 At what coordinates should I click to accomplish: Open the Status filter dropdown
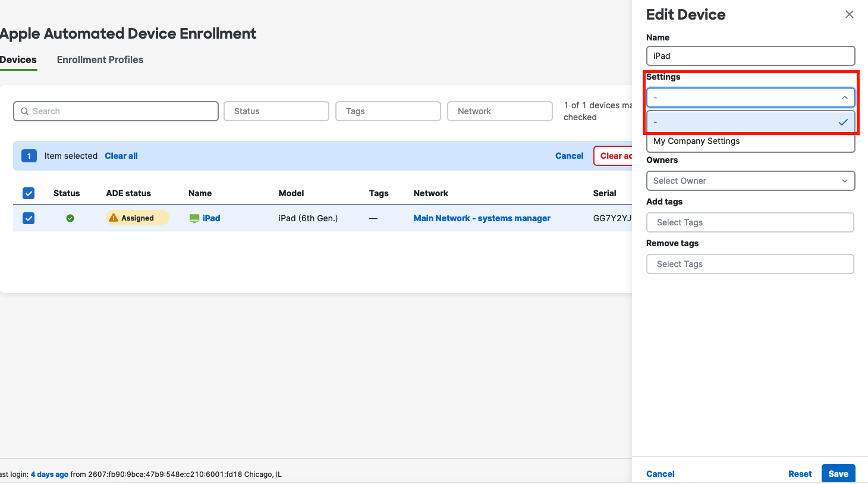(276, 111)
